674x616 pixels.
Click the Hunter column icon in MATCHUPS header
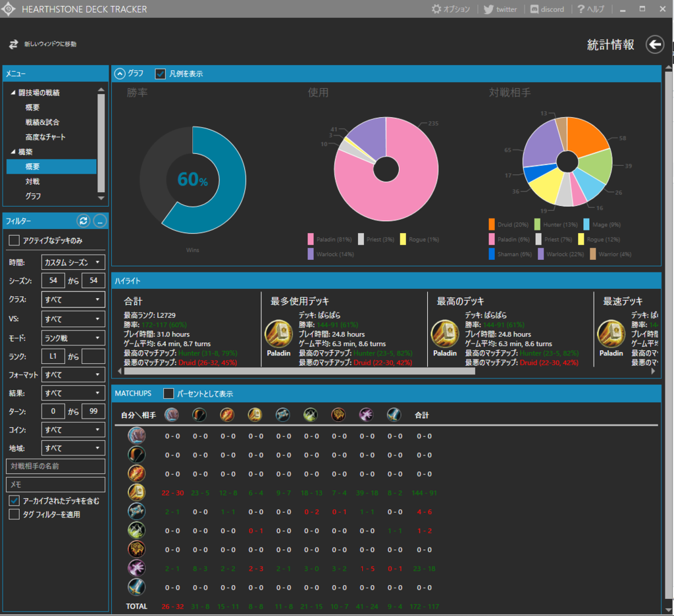click(199, 415)
